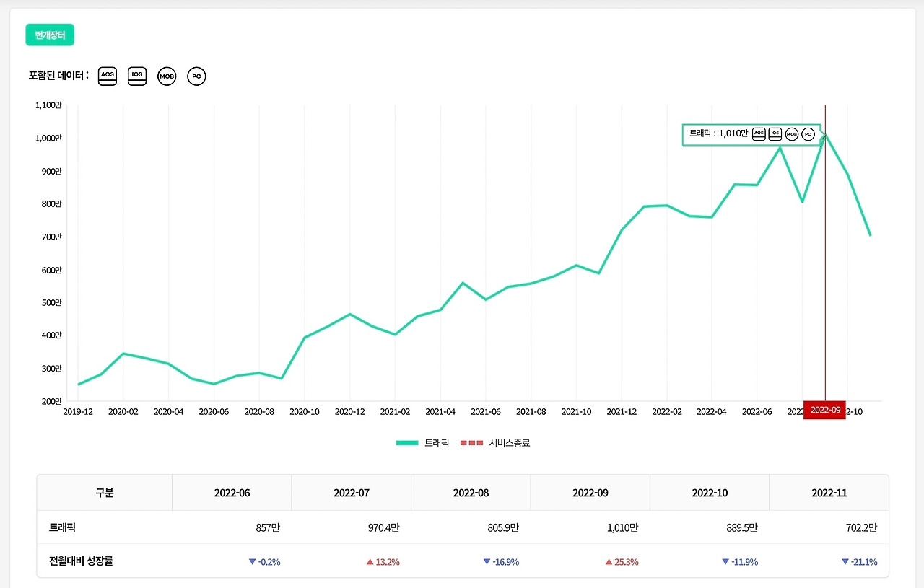Click the 번개장터 green tag button
This screenshot has height=588, width=924.
pyautogui.click(x=50, y=35)
